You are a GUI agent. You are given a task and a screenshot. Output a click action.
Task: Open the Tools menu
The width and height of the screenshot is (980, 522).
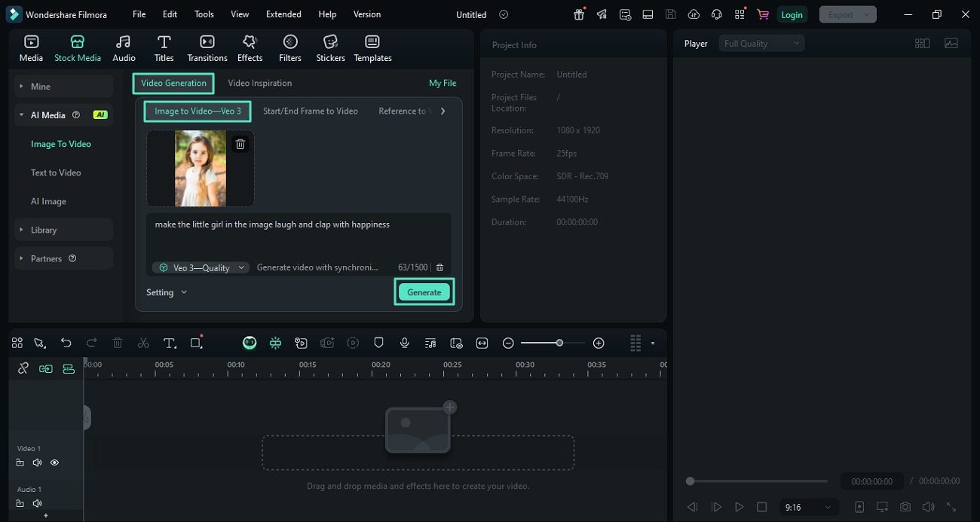tap(204, 14)
